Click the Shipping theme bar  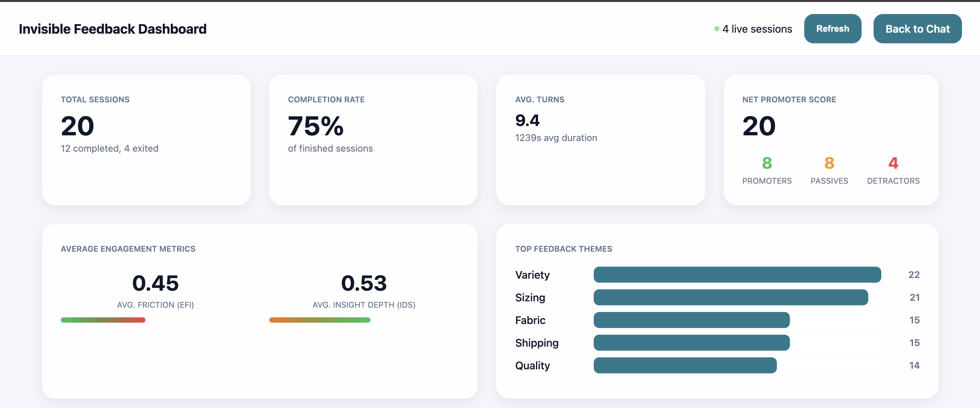coord(691,343)
